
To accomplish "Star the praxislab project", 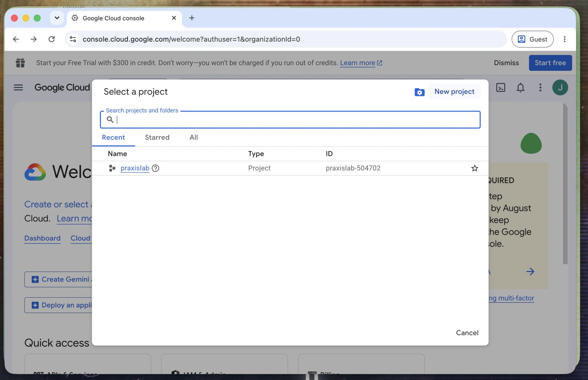I will [x=475, y=168].
